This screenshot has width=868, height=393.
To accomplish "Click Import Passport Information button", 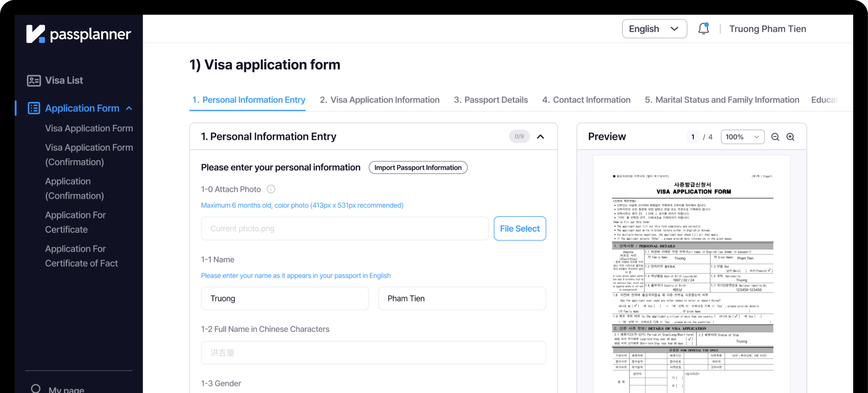I will pos(418,167).
